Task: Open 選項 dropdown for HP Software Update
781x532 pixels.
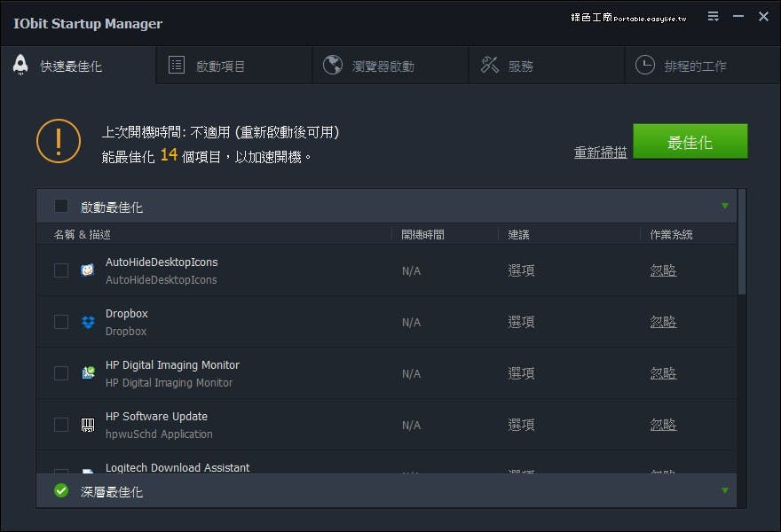Action: pos(521,425)
